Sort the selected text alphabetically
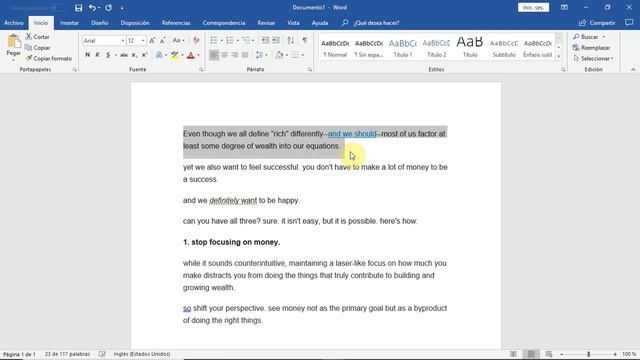 tap(290, 40)
